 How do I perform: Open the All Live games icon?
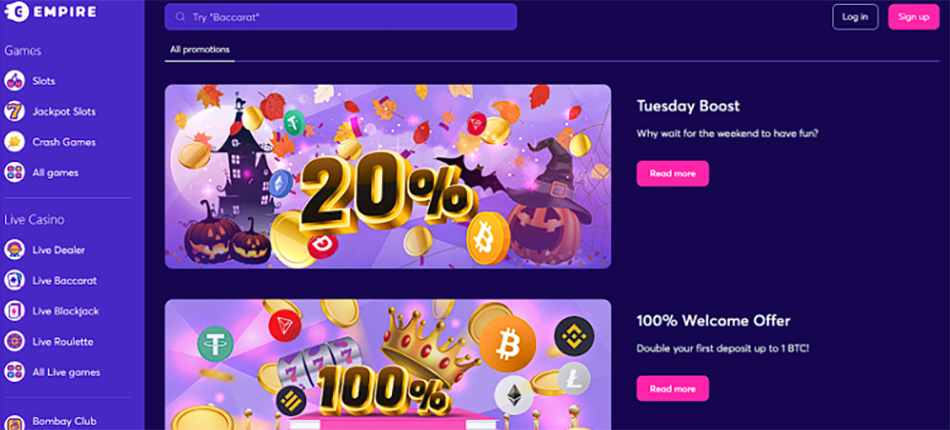pos(14,372)
